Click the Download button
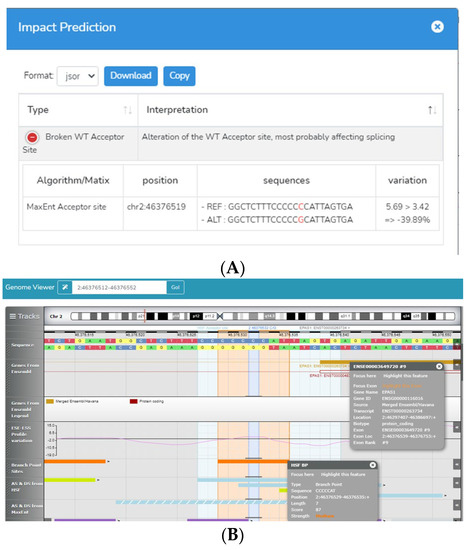This screenshot has height=550, width=472. 131,76
